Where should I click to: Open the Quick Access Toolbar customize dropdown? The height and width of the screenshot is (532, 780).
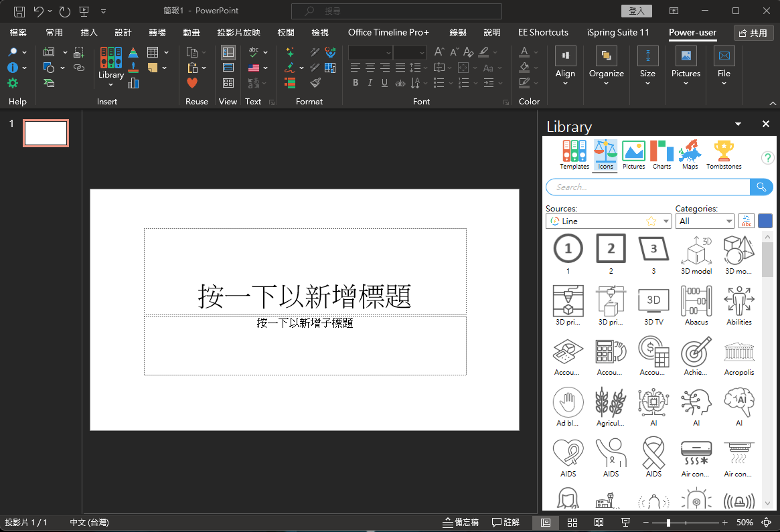pos(104,11)
